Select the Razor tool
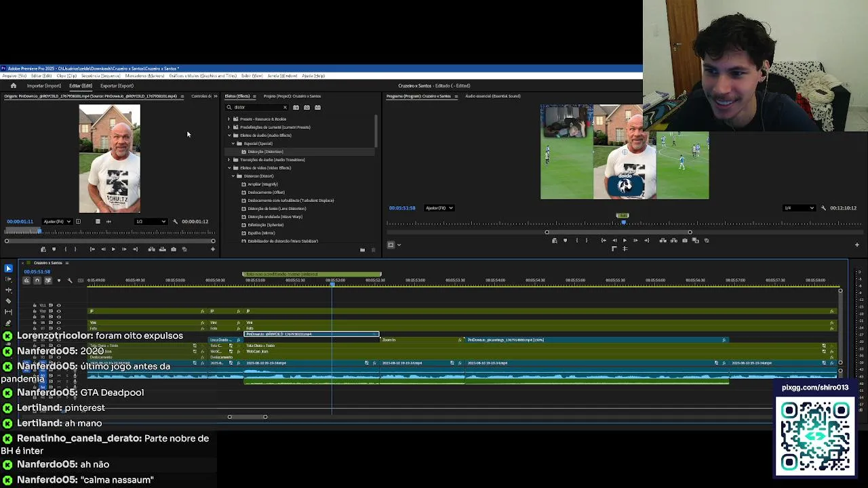The height and width of the screenshot is (488, 868). 8,301
